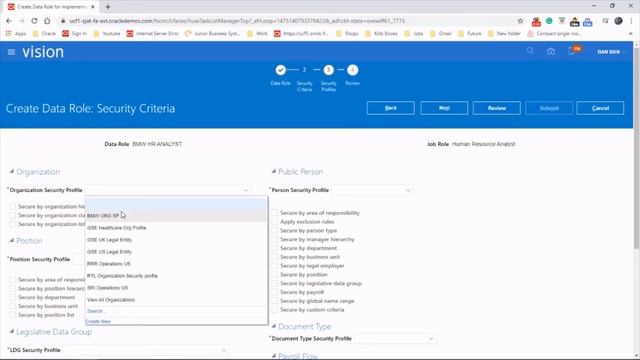The width and height of the screenshot is (640, 360).
Task: Collapse the Public Person section
Action: [x=274, y=171]
